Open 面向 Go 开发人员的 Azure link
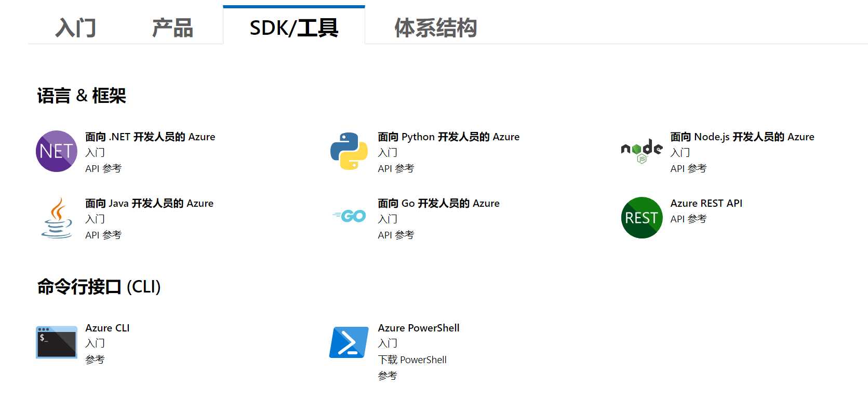The height and width of the screenshot is (399, 868). [439, 203]
